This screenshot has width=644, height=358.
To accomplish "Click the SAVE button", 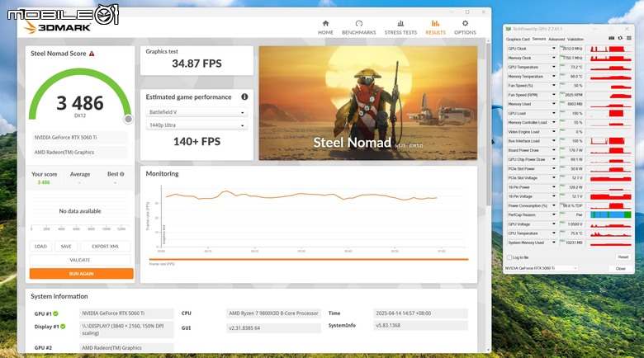I will point(66,247).
